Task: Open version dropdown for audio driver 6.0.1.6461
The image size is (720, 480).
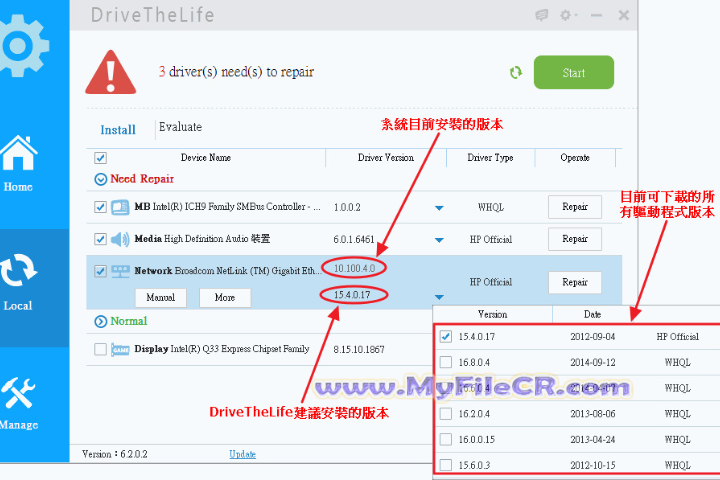Action: [x=439, y=240]
